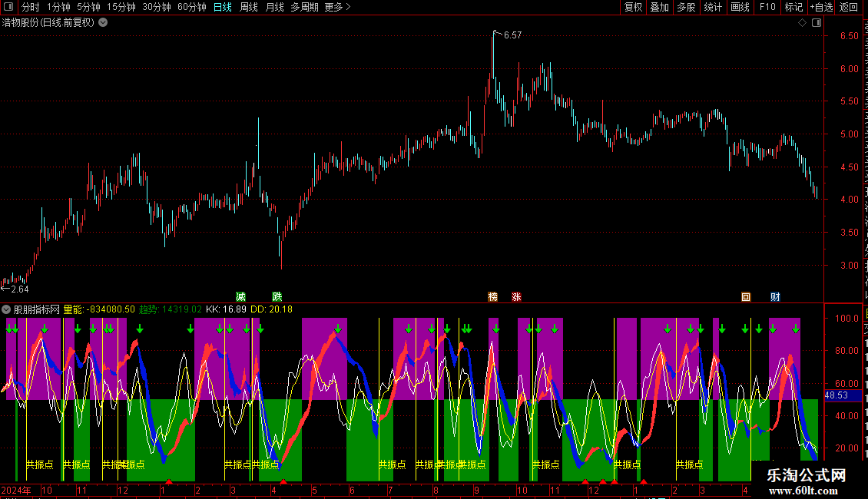Select the 5分钟 period
Screen dimensions: 868x499
[x=88, y=7]
